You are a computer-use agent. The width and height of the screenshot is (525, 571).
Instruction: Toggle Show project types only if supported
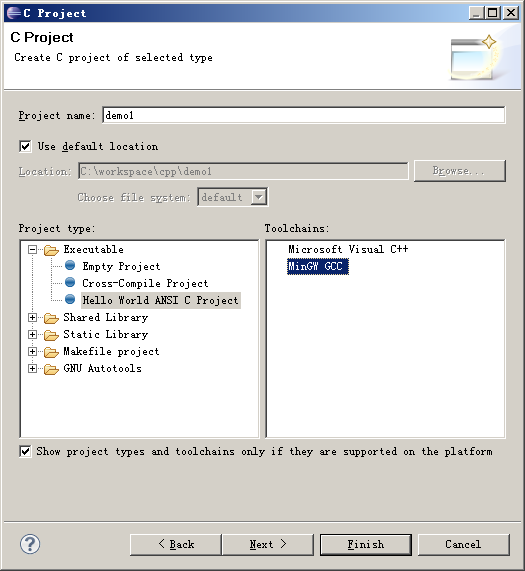[x=25, y=452]
